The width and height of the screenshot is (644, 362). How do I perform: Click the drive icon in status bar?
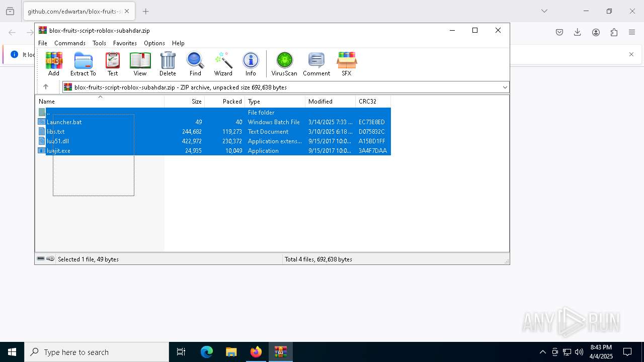tap(41, 259)
